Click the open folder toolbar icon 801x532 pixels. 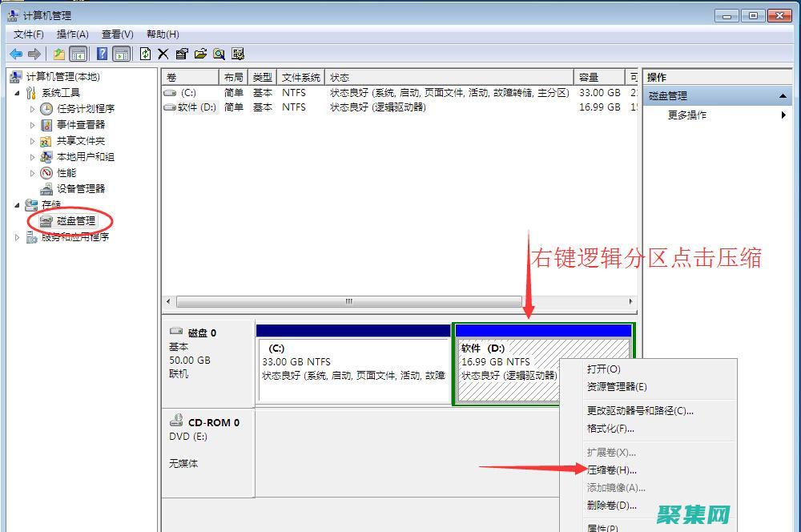[x=200, y=54]
